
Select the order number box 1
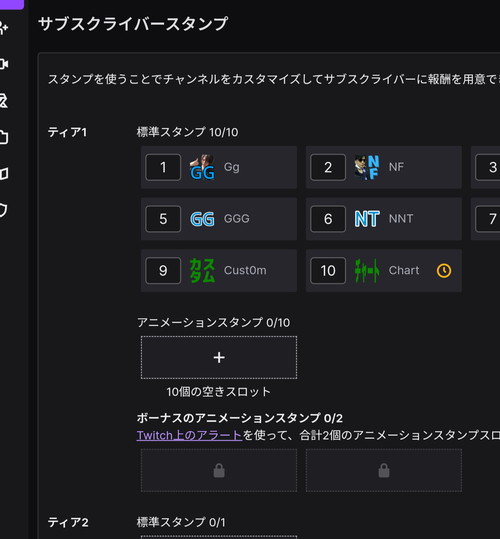[163, 167]
